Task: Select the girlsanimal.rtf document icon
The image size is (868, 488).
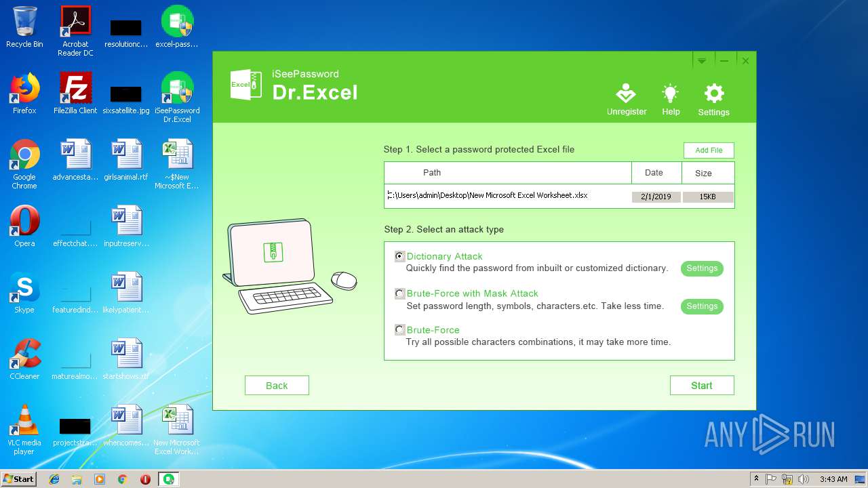Action: 126,160
